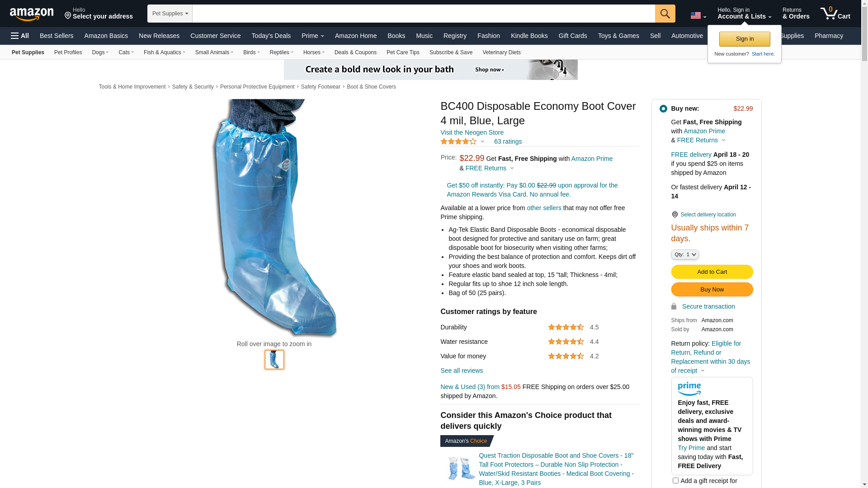
Task: Open the All hamburger menu
Action: 20,36
